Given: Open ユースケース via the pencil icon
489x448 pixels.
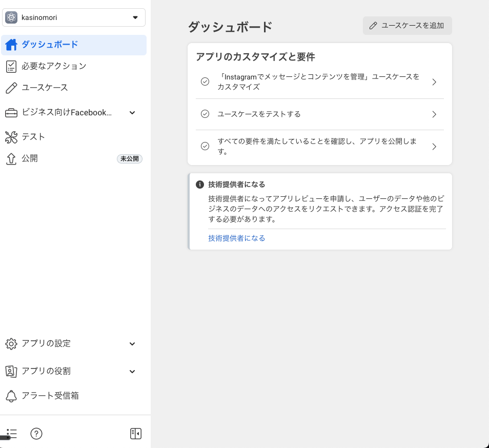Looking at the screenshot, I should pyautogui.click(x=11, y=88).
